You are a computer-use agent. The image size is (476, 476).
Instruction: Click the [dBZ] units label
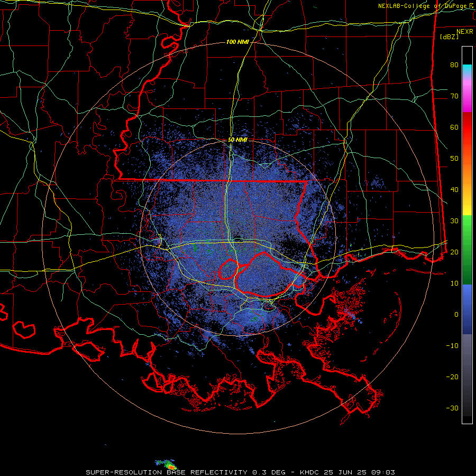pyautogui.click(x=449, y=37)
